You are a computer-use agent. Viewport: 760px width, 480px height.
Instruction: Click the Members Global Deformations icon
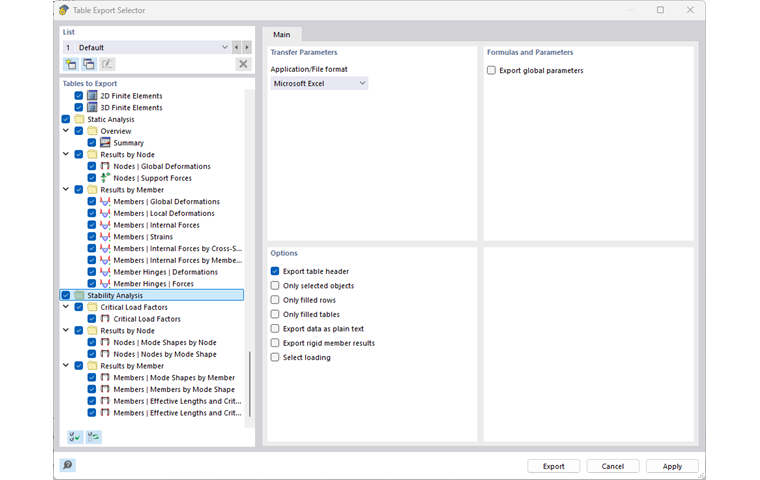click(105, 201)
